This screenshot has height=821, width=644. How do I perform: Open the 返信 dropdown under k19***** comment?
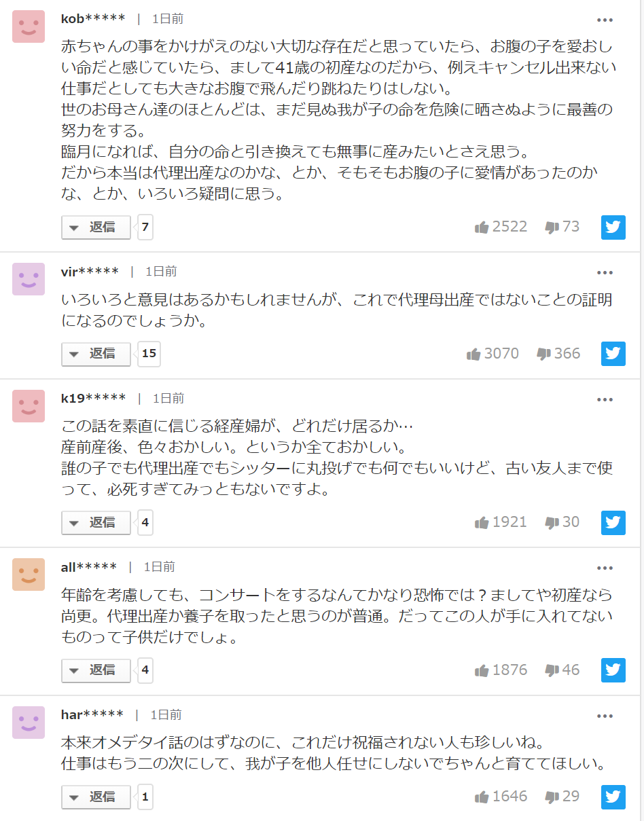click(x=96, y=522)
